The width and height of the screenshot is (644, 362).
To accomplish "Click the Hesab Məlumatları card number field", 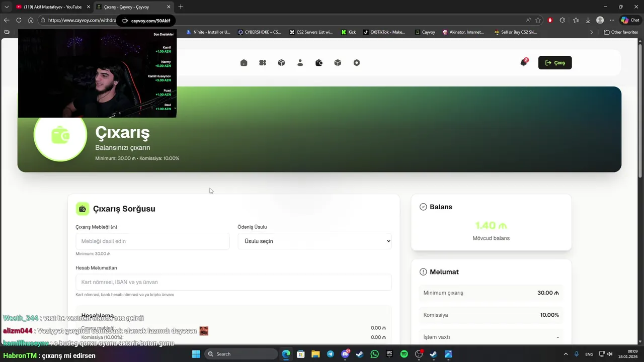I will 233,282.
